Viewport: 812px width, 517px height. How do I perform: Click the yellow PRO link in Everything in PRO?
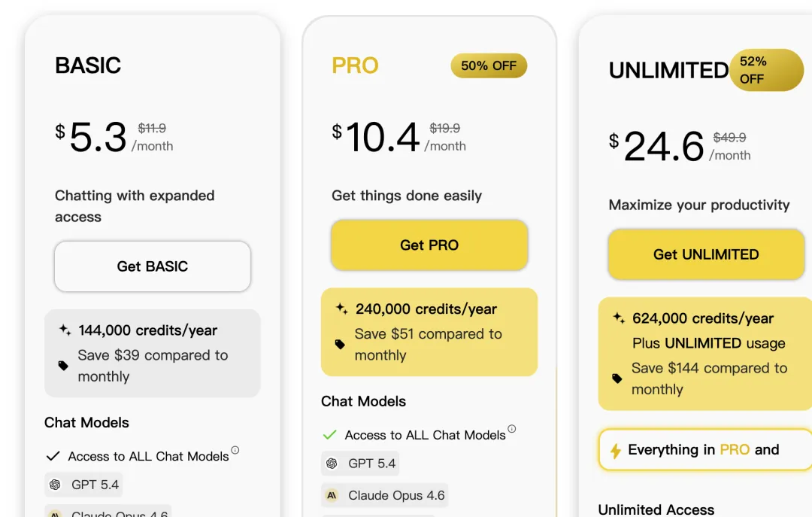[735, 450]
